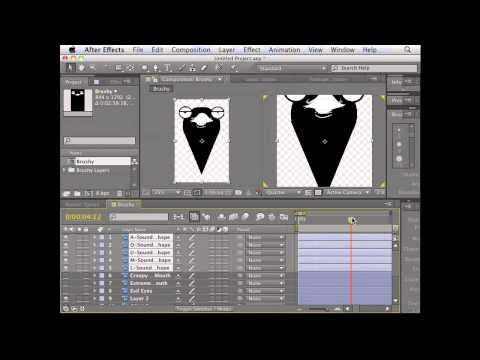Open the workspace Standard dropdown
This screenshot has width=480, height=360.
(292, 68)
